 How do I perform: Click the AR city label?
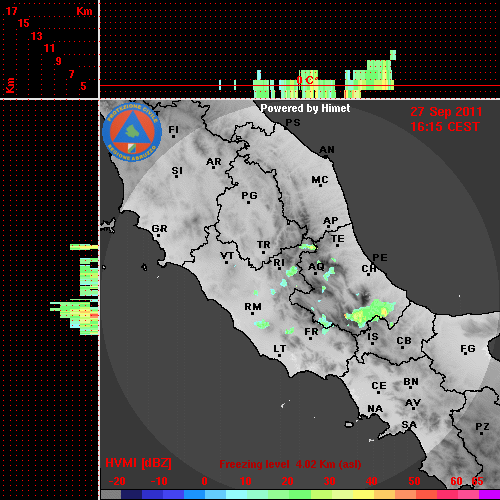coord(214,162)
